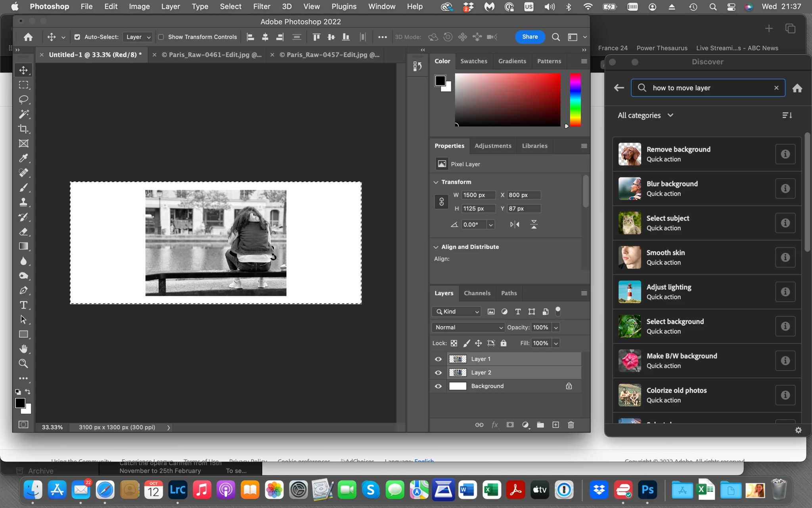The width and height of the screenshot is (812, 508).
Task: Hide Layer 2 with eye icon
Action: [438, 373]
